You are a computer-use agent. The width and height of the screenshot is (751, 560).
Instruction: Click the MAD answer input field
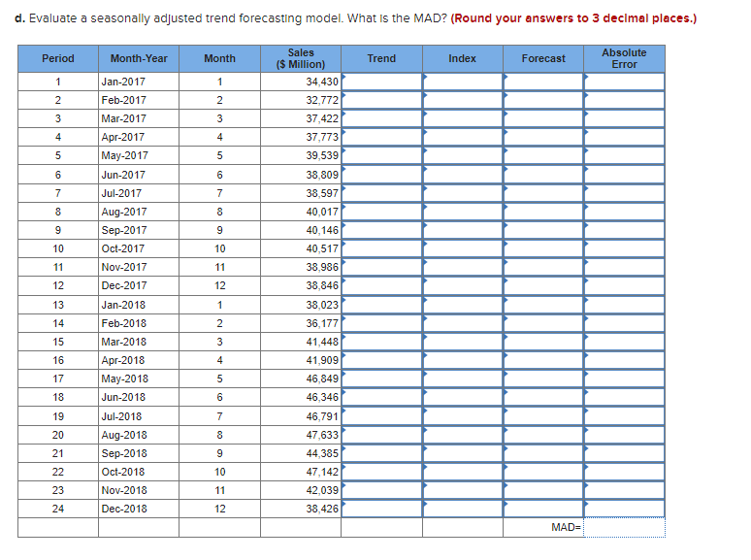coord(625,527)
